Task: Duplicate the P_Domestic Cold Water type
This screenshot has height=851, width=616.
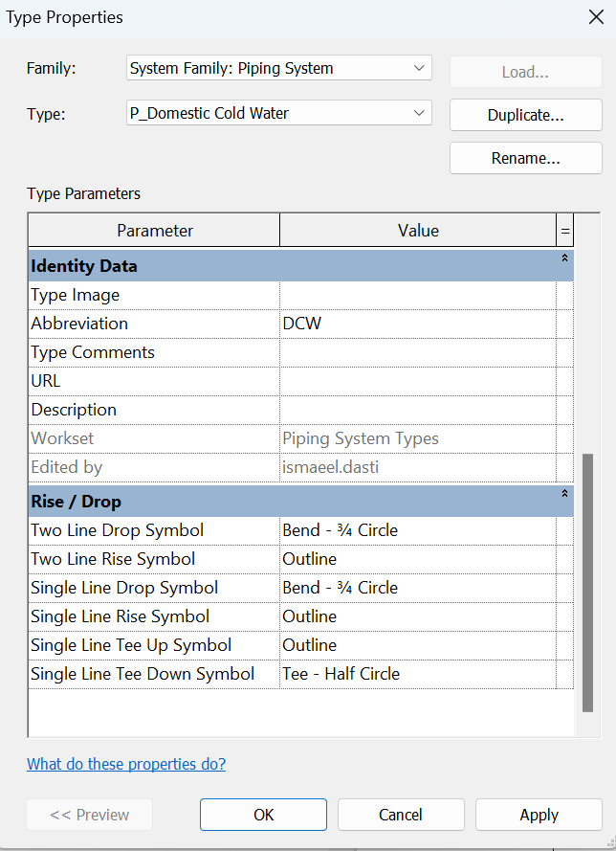Action: [525, 115]
